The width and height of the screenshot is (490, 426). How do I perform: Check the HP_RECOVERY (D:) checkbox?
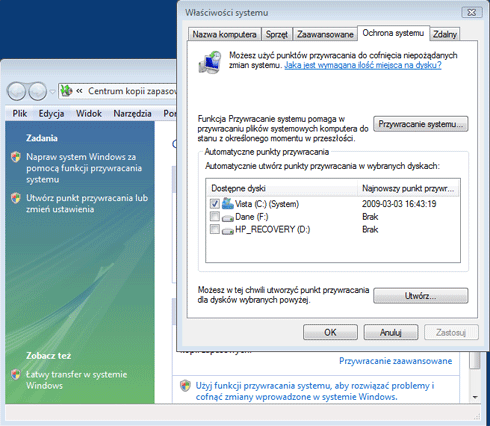point(215,229)
